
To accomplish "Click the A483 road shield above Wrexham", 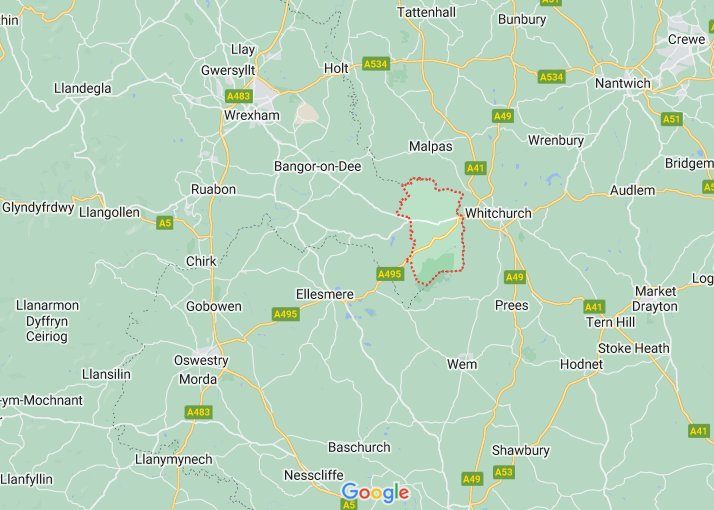I will pos(239,96).
